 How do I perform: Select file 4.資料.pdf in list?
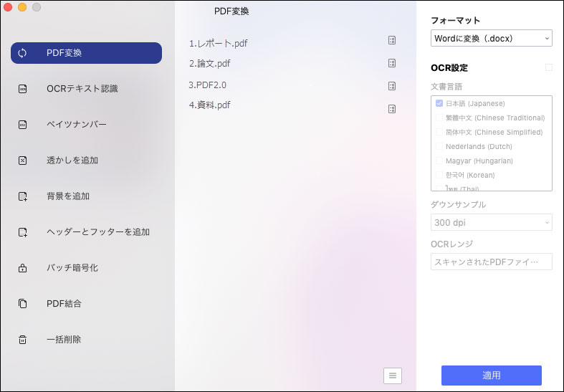click(210, 105)
